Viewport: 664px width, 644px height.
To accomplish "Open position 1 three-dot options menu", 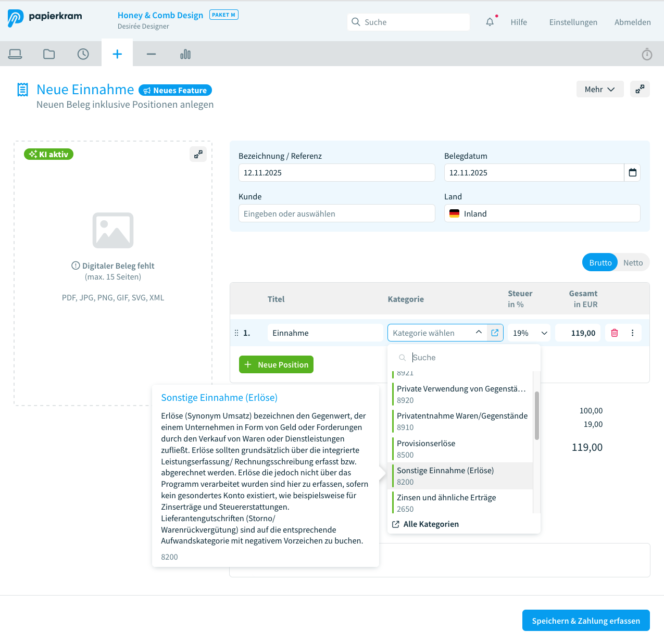I will (x=633, y=333).
